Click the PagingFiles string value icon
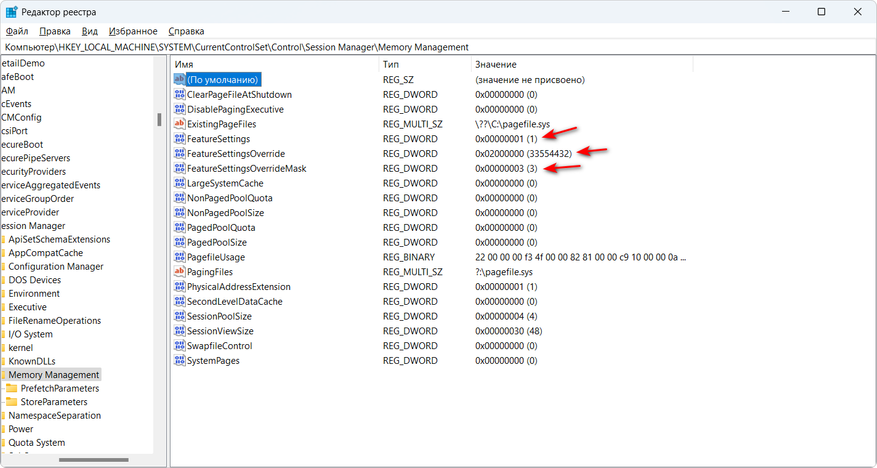Screen dimensions: 877x468 (x=180, y=272)
